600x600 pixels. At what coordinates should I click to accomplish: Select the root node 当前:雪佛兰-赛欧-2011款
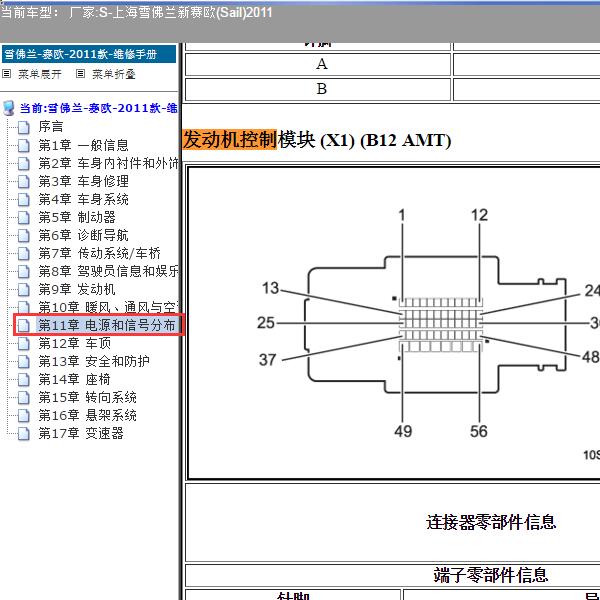click(98, 108)
